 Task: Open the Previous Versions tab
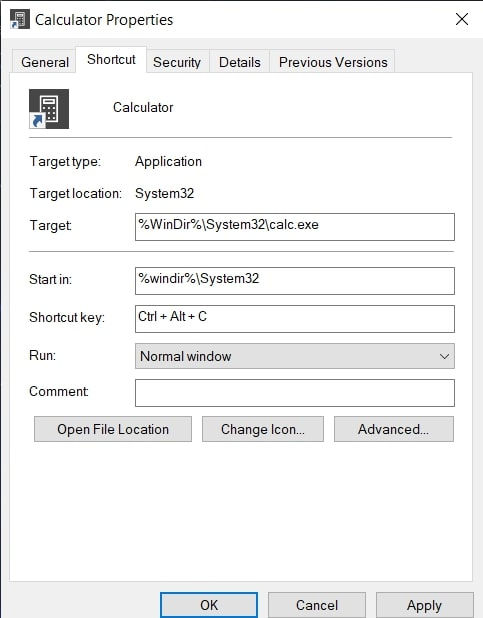[x=333, y=62]
